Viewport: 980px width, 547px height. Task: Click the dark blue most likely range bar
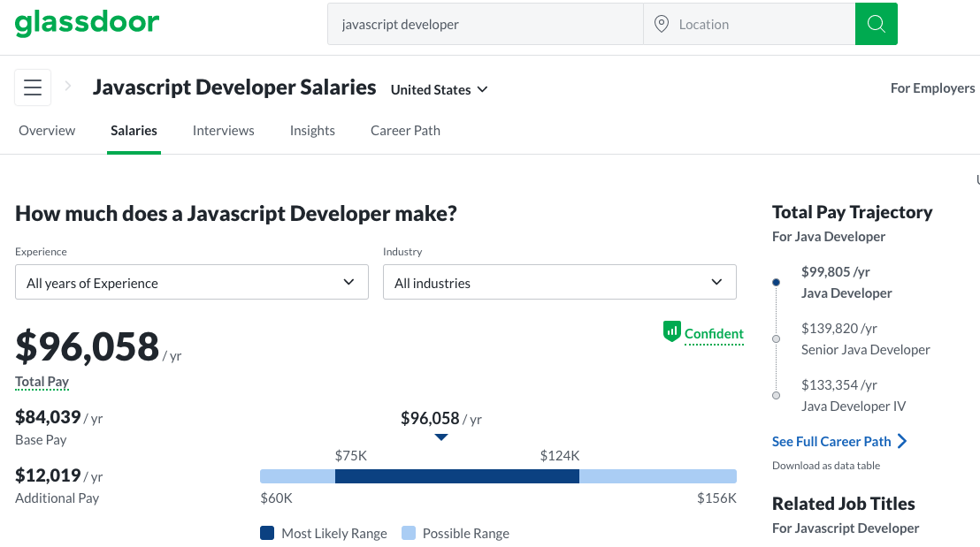click(457, 476)
